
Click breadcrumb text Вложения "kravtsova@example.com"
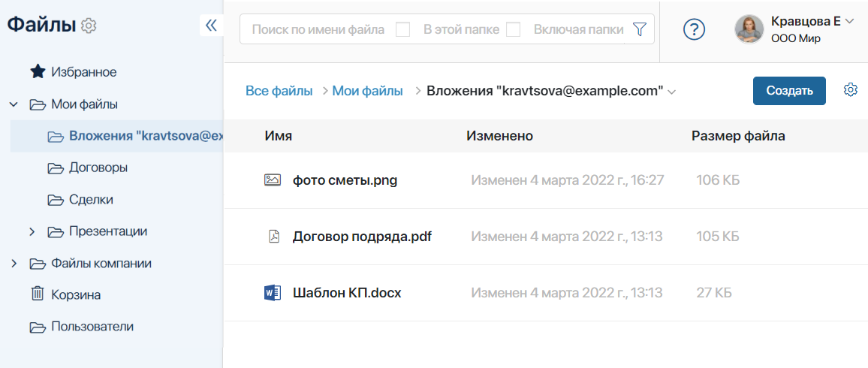click(x=544, y=92)
